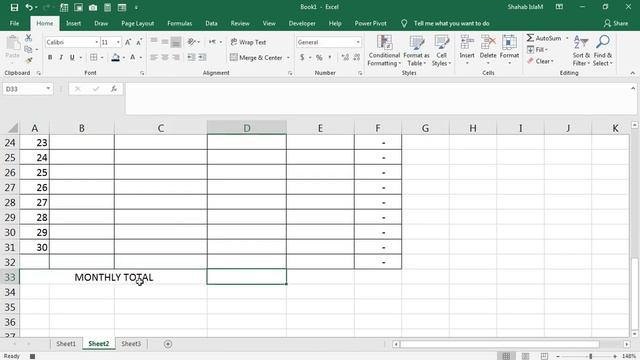The height and width of the screenshot is (360, 640).
Task: Open the Format cells menu
Action: [509, 51]
